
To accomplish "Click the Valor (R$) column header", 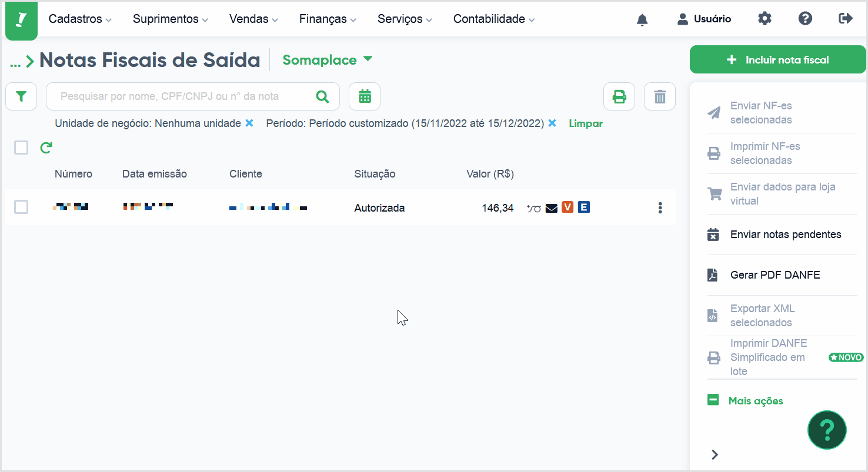I will tap(490, 174).
